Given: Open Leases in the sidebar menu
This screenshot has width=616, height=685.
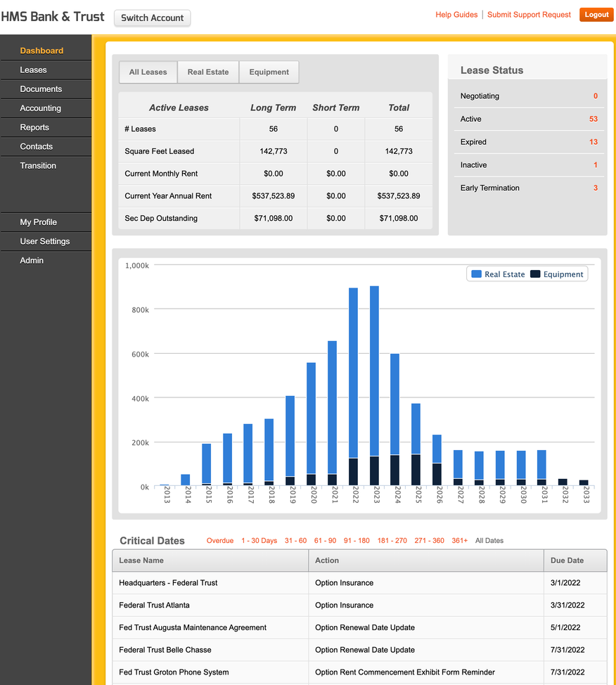Looking at the screenshot, I should [33, 70].
